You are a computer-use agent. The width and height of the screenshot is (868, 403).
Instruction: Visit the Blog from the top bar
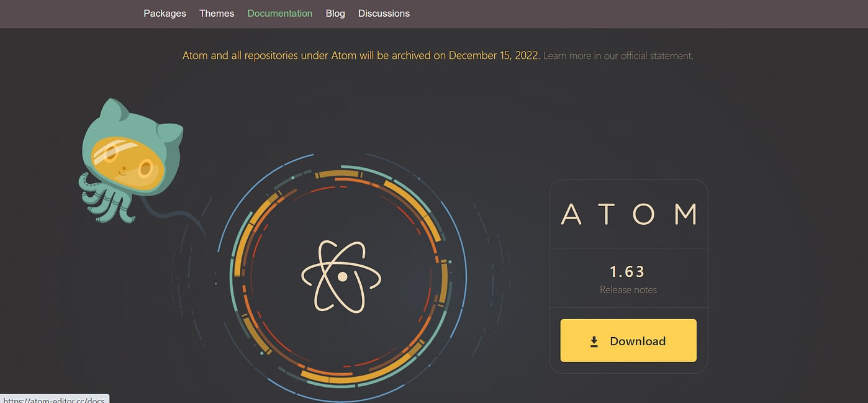pyautogui.click(x=335, y=13)
